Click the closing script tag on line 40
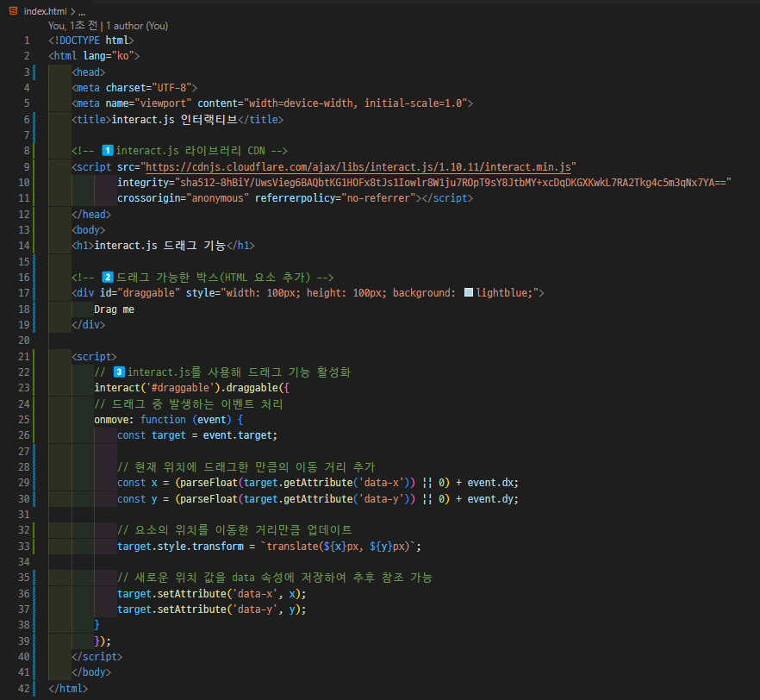Viewport: 760px width, 700px height. coord(97,657)
